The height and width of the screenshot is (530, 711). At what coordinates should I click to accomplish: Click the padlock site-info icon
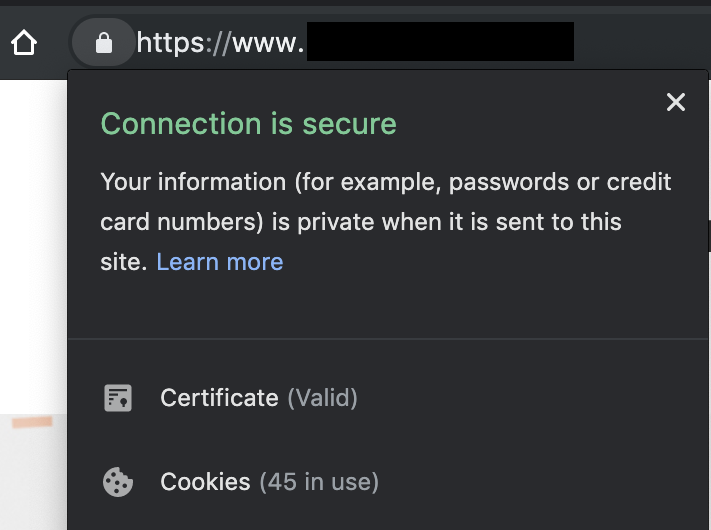pos(103,43)
